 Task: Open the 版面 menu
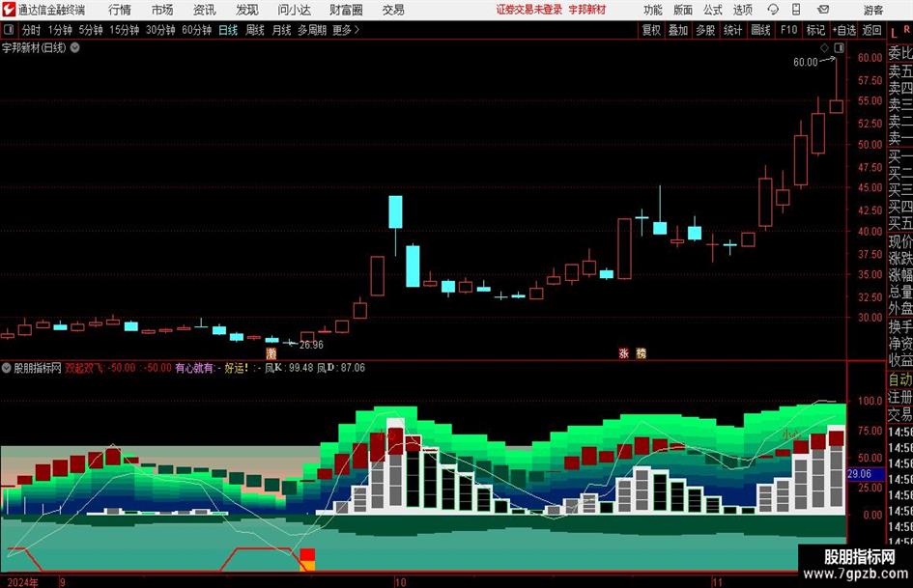click(682, 10)
